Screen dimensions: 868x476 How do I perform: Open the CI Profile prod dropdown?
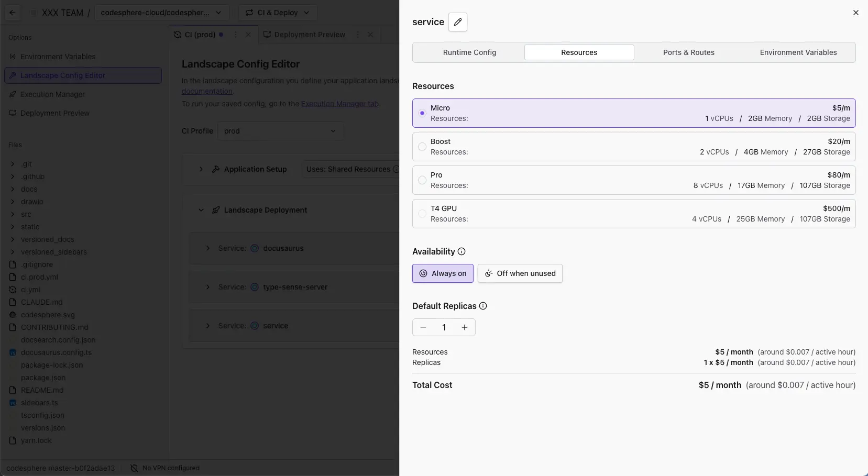pos(280,131)
